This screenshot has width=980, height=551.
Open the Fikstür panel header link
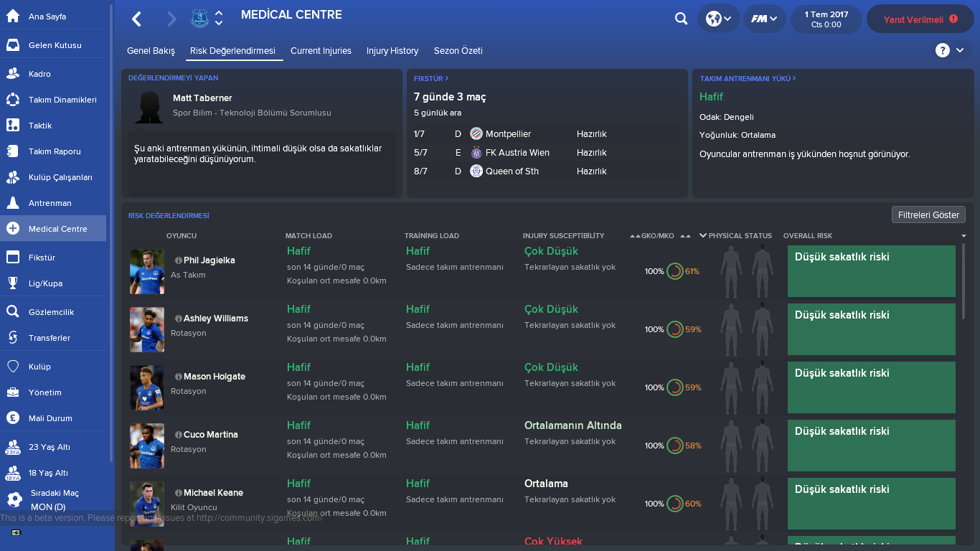431,78
